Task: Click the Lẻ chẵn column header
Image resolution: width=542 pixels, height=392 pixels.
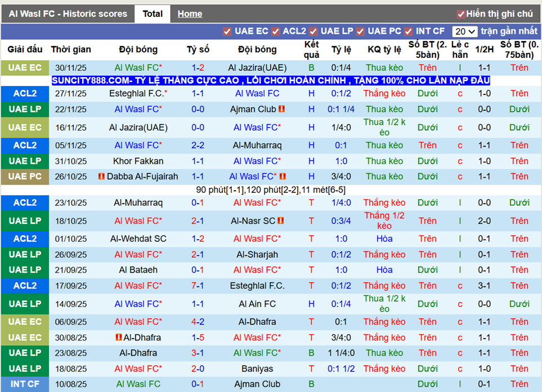Action: tap(460, 49)
